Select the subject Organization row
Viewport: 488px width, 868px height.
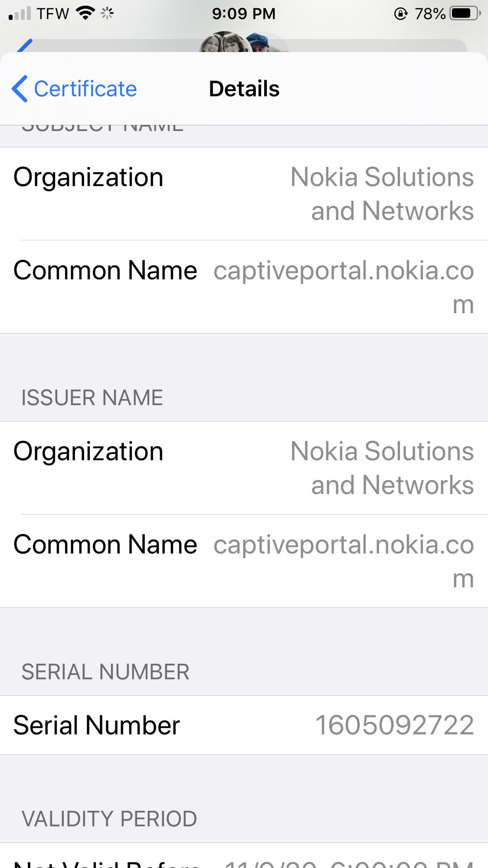tap(244, 194)
